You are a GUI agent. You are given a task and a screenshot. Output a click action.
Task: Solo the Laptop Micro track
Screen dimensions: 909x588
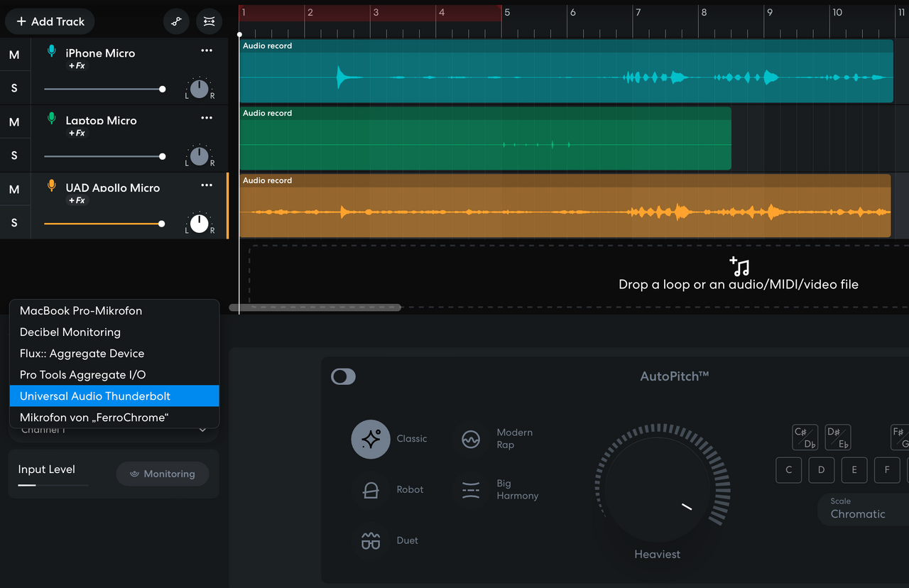pyautogui.click(x=14, y=156)
